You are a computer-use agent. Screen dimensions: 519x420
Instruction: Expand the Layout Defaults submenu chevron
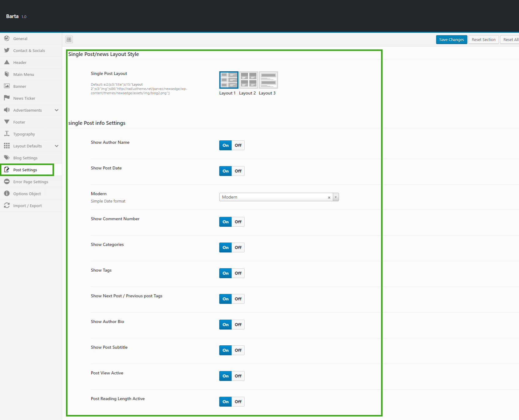coord(57,146)
